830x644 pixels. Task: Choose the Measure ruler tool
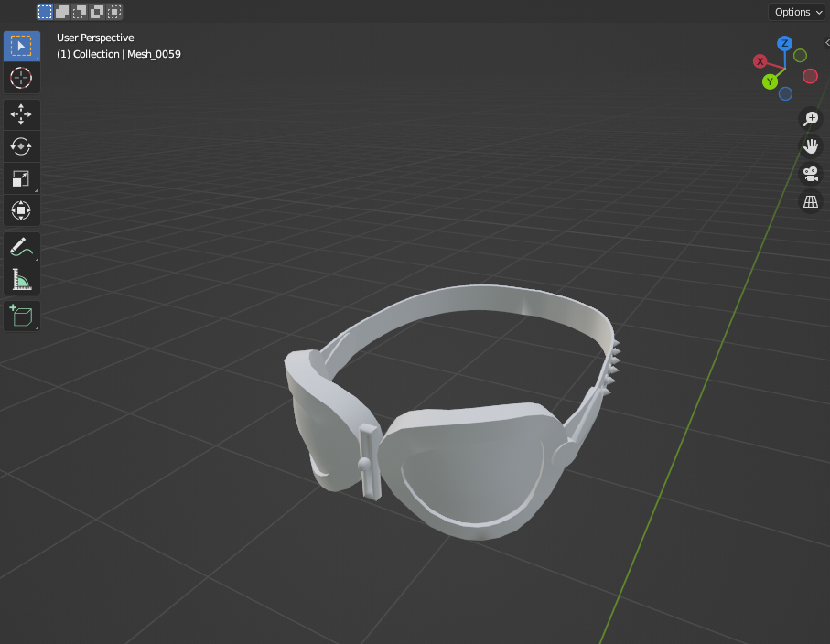21,279
